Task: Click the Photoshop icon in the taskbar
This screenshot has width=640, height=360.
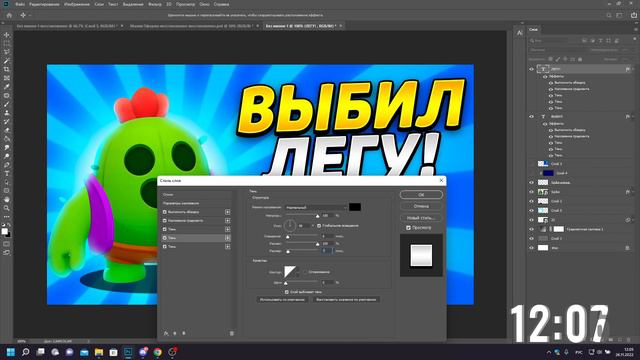Action: pos(128,352)
